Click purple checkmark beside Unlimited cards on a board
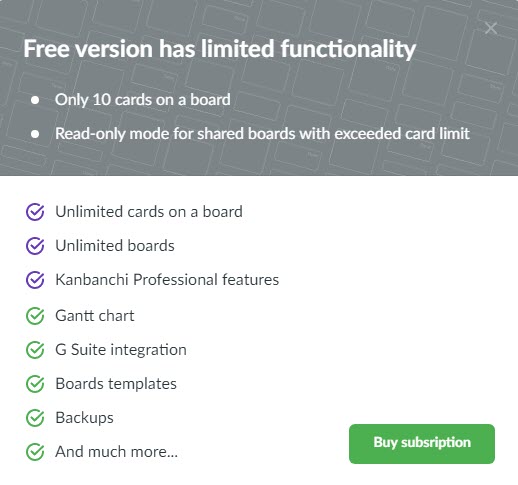Viewport: 518px width, 485px height. pos(35,212)
